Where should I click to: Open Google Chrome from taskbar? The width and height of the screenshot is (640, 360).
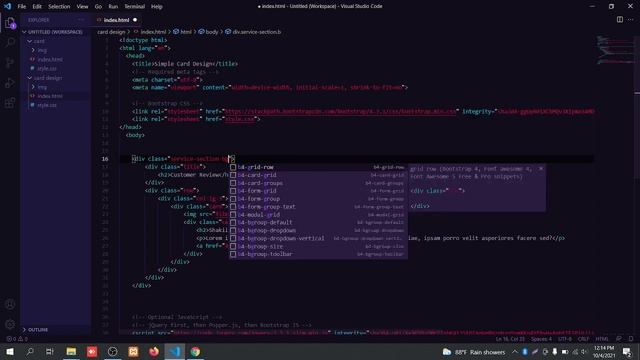[196, 351]
